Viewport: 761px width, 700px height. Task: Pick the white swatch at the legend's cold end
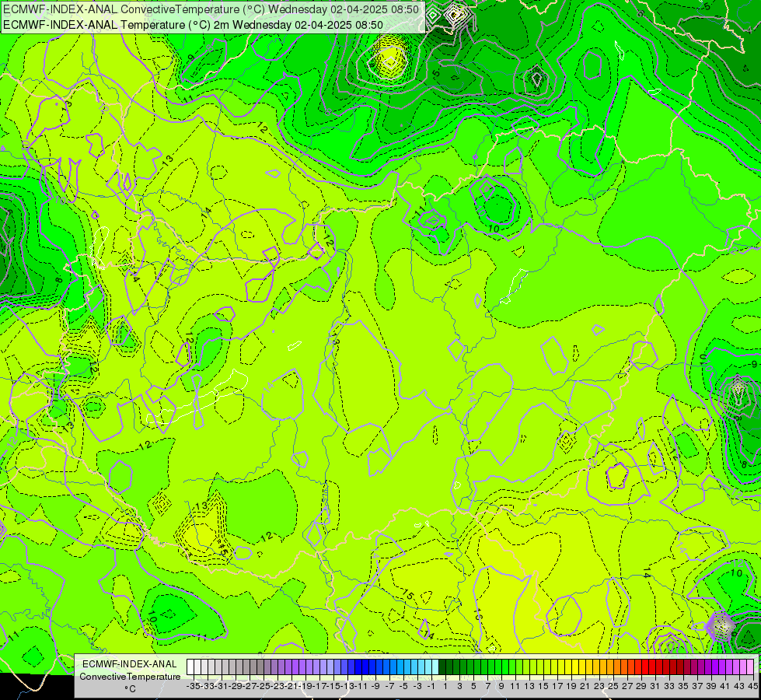tap(190, 667)
